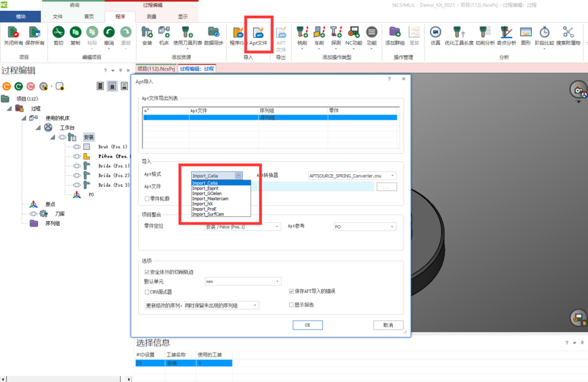Select the 序列组 tree item

52,224
